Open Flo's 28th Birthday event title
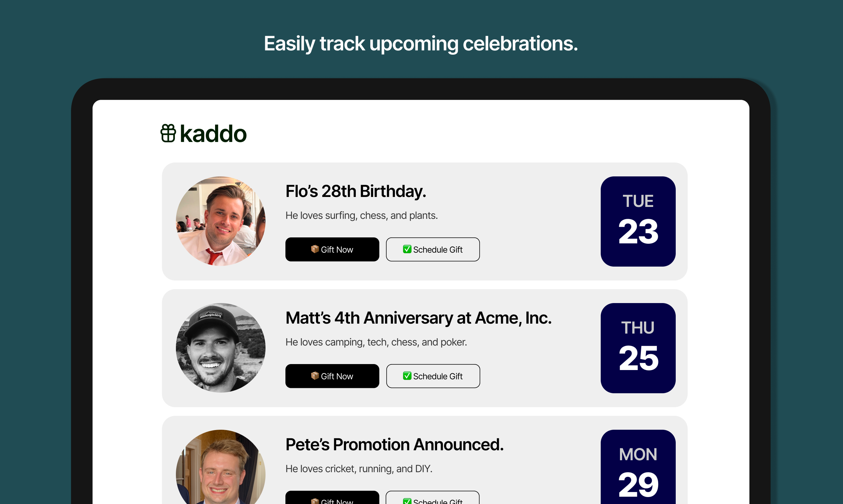The image size is (843, 504). 355,191
